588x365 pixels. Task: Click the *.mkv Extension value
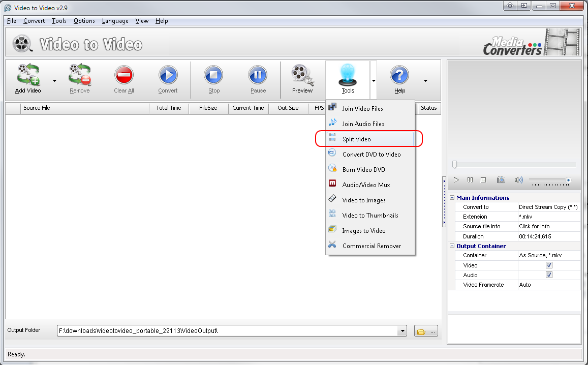coord(525,217)
